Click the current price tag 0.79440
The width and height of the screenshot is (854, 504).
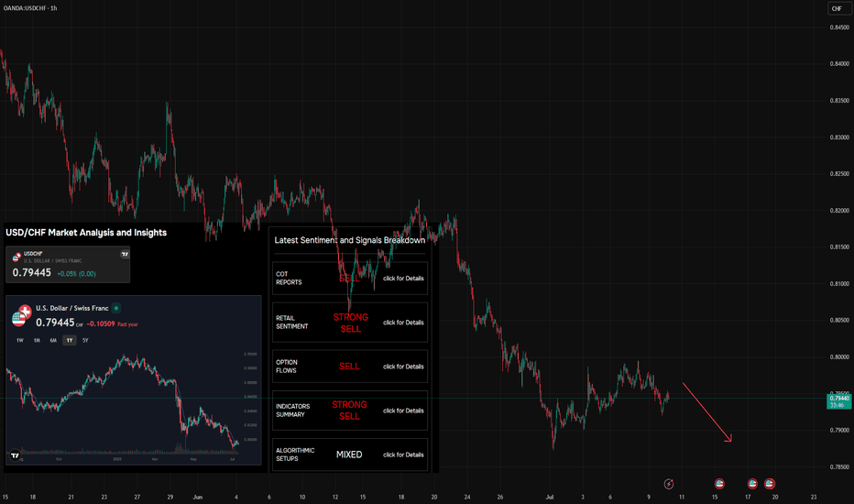[x=839, y=401]
